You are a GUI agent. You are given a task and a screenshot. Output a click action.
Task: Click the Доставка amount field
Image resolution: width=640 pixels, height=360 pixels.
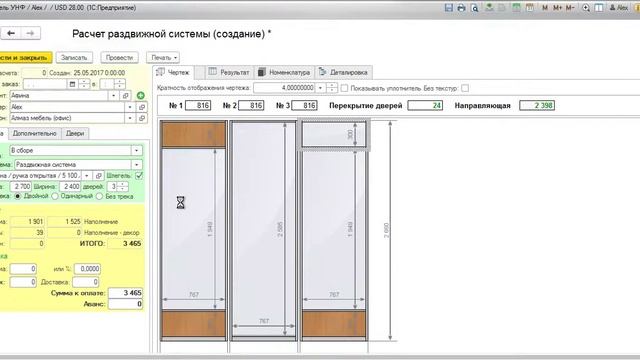point(86,282)
